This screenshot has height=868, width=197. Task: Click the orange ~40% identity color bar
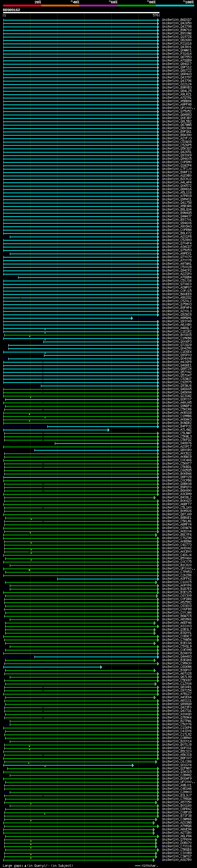(60, 6)
